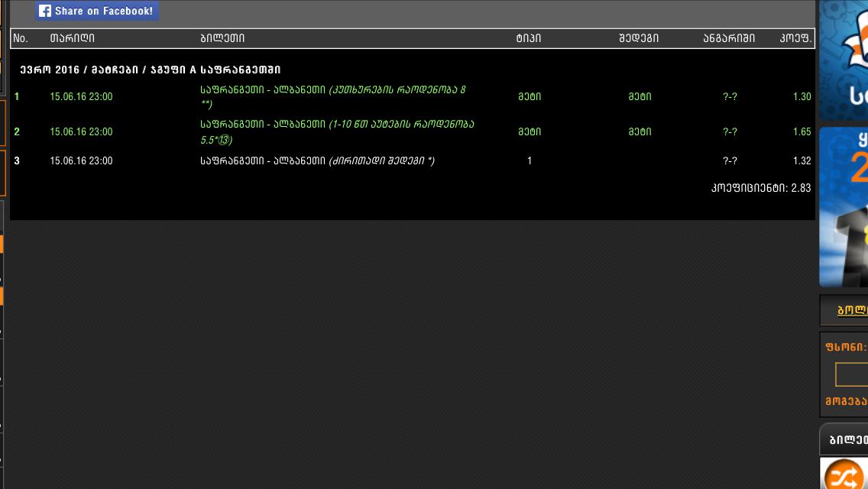This screenshot has width=868, height=489.
Task: Open the blue promo banner on right
Action: tap(843, 207)
